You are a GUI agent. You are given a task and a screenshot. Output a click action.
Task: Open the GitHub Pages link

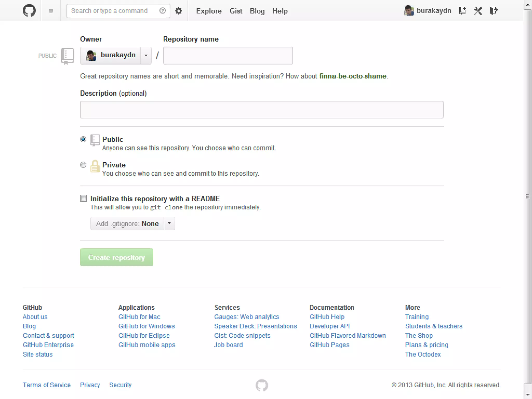[329, 345]
